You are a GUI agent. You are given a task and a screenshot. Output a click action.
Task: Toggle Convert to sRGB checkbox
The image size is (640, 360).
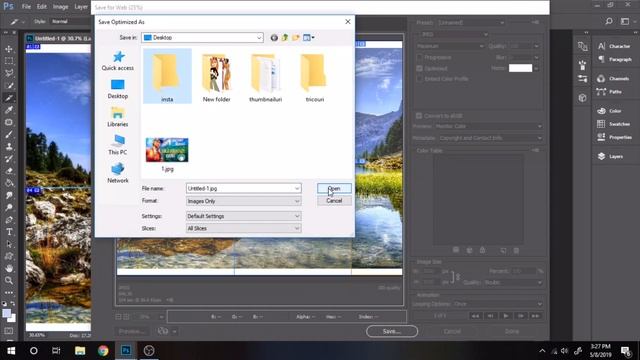419,116
